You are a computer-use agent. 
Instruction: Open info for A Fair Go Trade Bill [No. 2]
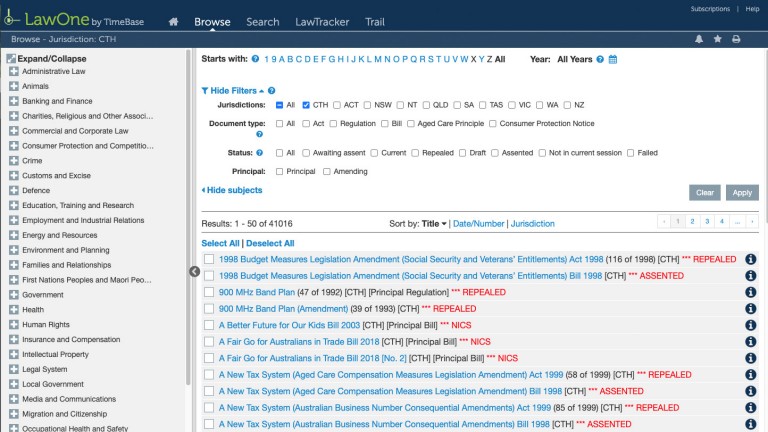point(750,358)
